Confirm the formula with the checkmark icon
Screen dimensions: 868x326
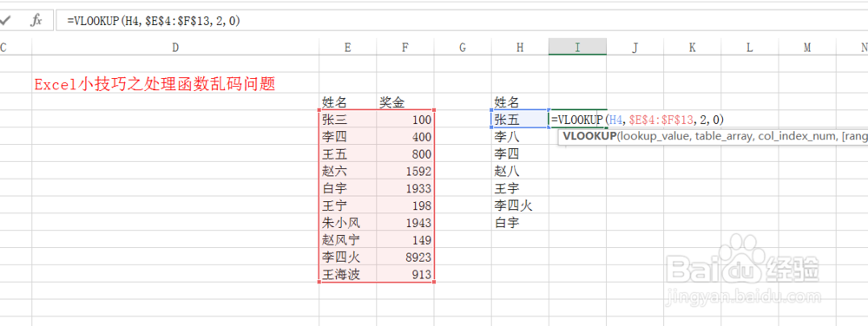[x=5, y=21]
